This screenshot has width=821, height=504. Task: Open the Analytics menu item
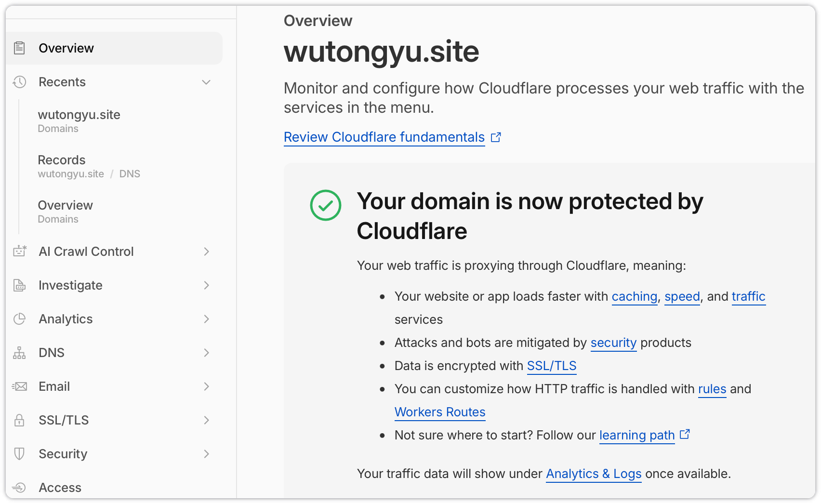click(x=114, y=319)
